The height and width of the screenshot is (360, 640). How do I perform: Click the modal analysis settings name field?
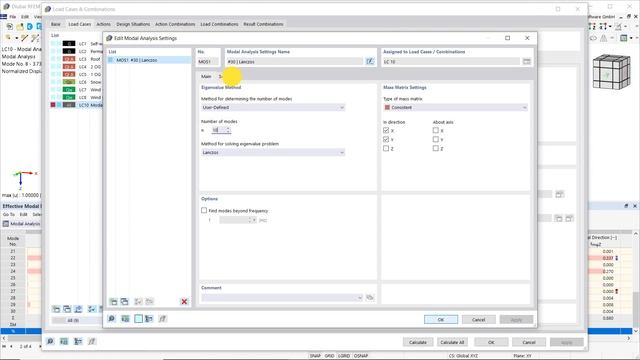pyautogui.click(x=295, y=62)
